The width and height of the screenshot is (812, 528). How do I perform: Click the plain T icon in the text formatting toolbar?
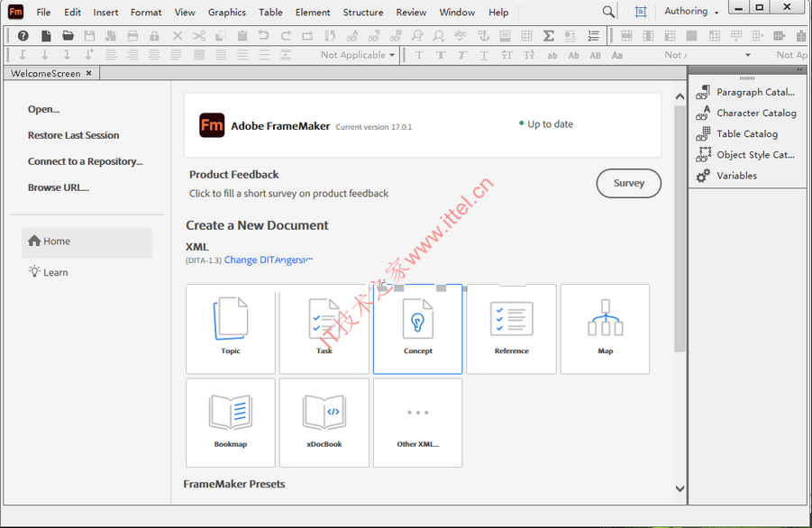419,55
